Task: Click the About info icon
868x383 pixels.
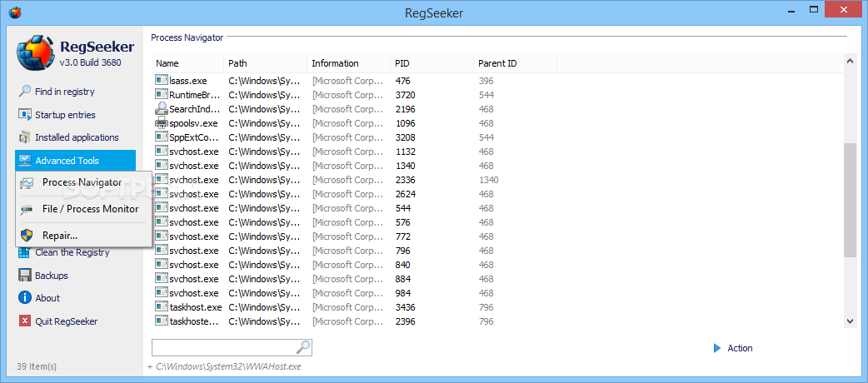Action: [x=25, y=298]
